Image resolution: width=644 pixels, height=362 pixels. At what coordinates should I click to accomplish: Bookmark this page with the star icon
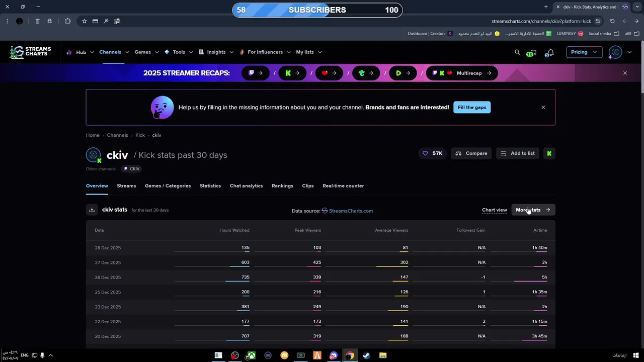tap(84, 21)
